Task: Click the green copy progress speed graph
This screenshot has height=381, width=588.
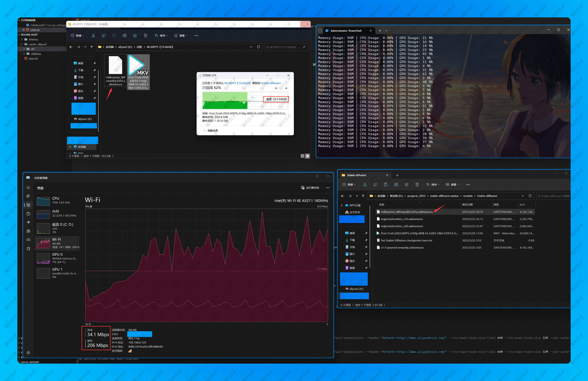Action: click(245, 100)
